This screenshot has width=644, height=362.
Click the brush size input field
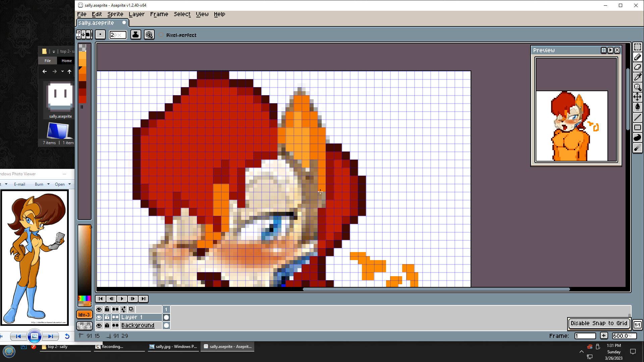click(118, 35)
